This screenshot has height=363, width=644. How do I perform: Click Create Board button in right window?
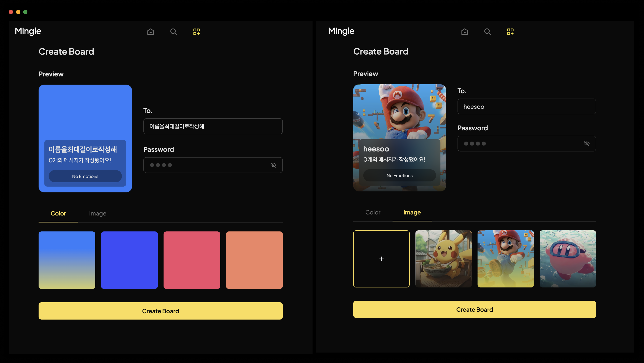point(475,309)
